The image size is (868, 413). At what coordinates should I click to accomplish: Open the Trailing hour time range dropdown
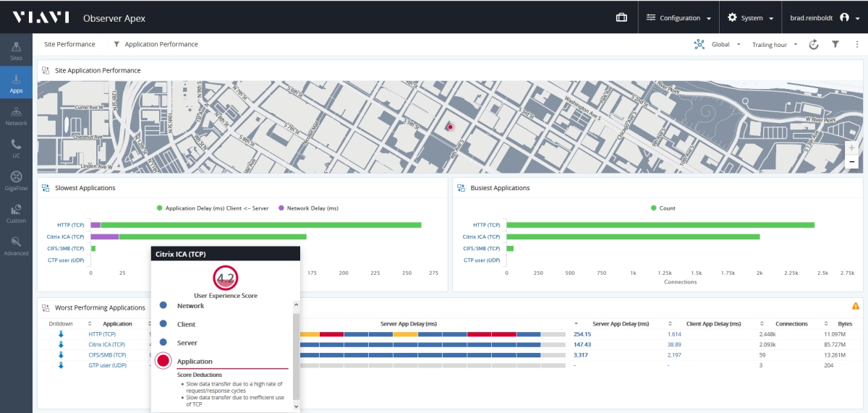coord(775,44)
